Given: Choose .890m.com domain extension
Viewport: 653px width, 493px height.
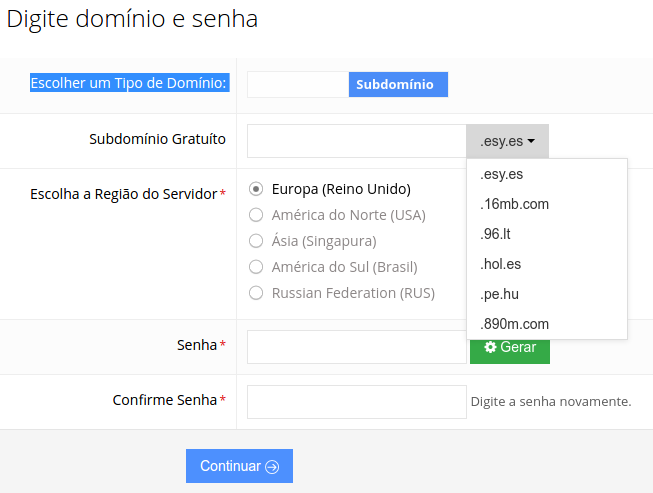Looking at the screenshot, I should (x=514, y=324).
